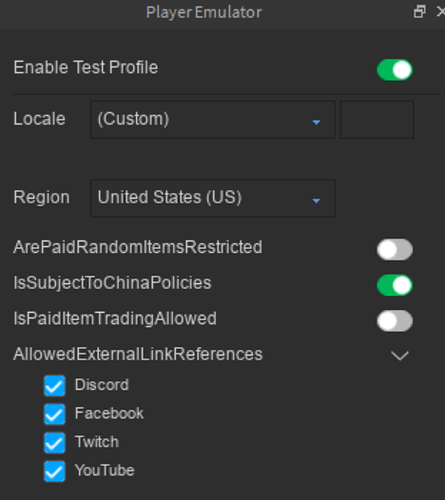
Task: Focus the empty locale code field
Action: coord(377,120)
